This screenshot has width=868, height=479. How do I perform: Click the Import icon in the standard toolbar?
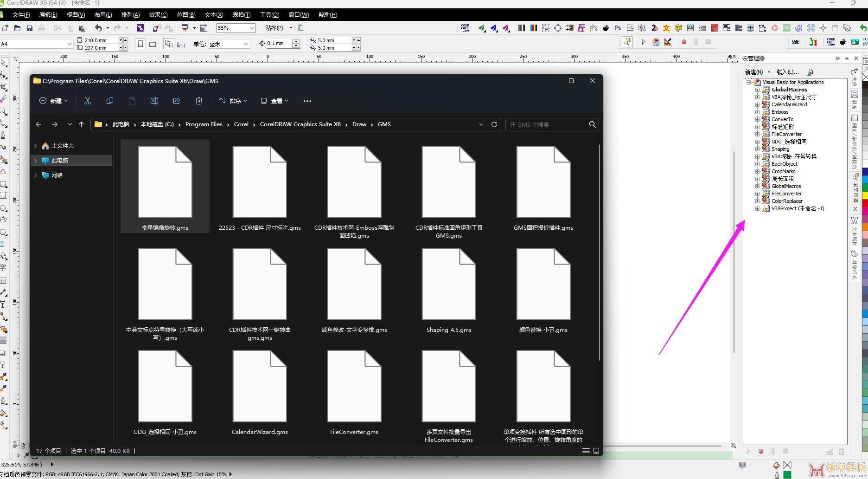[157, 28]
